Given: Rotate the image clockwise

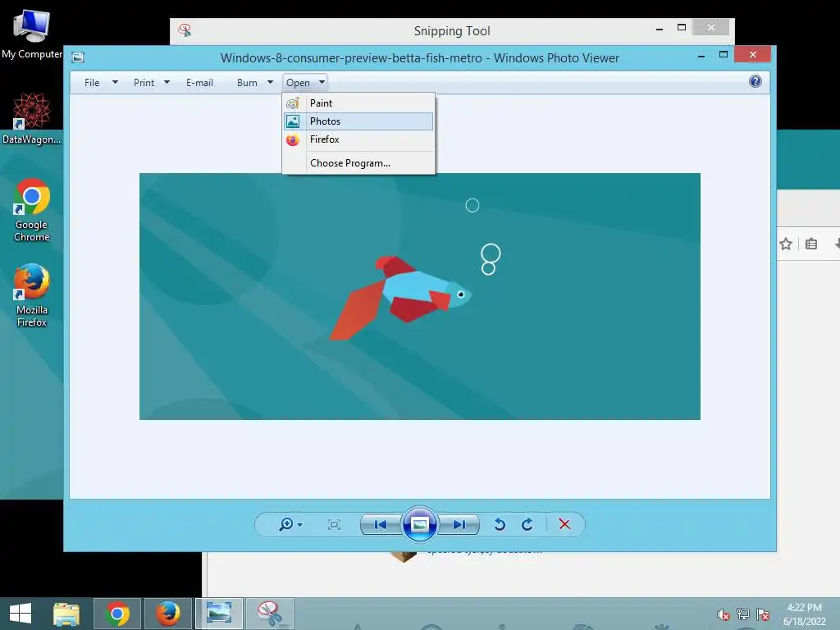Looking at the screenshot, I should 527,524.
